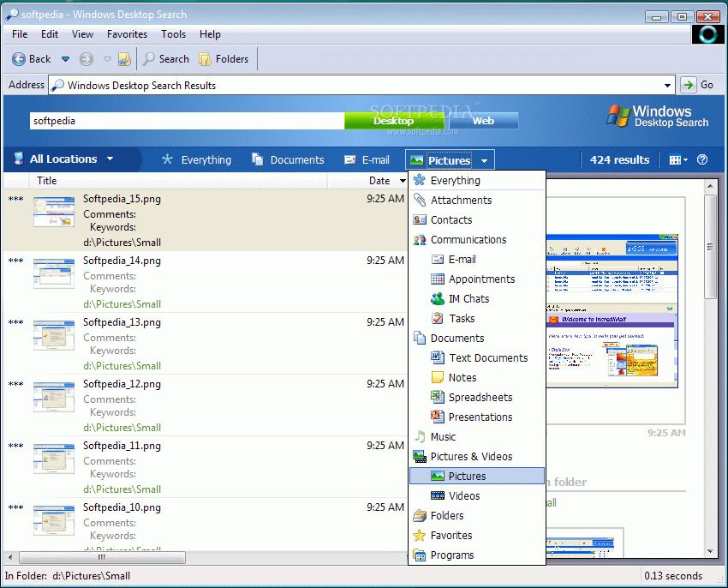728x588 pixels.
Task: Select Appointments in the filter menu
Action: (477, 279)
